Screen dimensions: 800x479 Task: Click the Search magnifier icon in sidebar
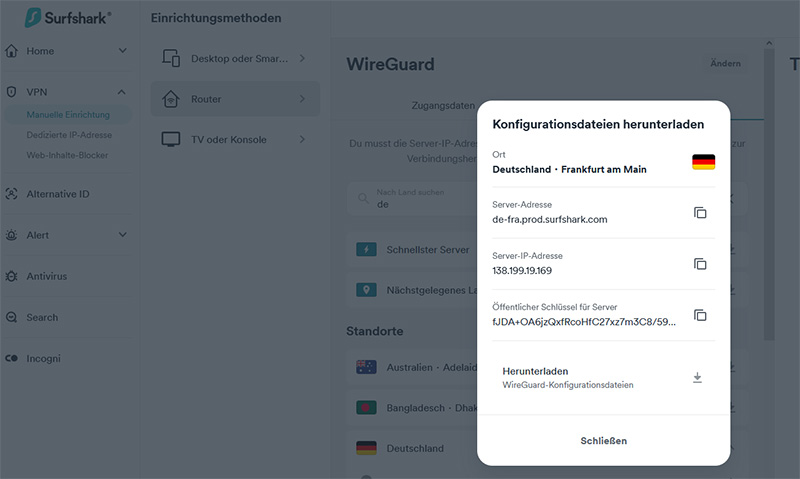(x=11, y=317)
